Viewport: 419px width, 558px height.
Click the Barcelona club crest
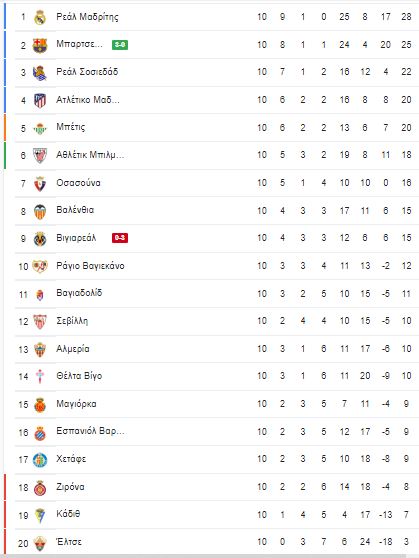(40, 45)
